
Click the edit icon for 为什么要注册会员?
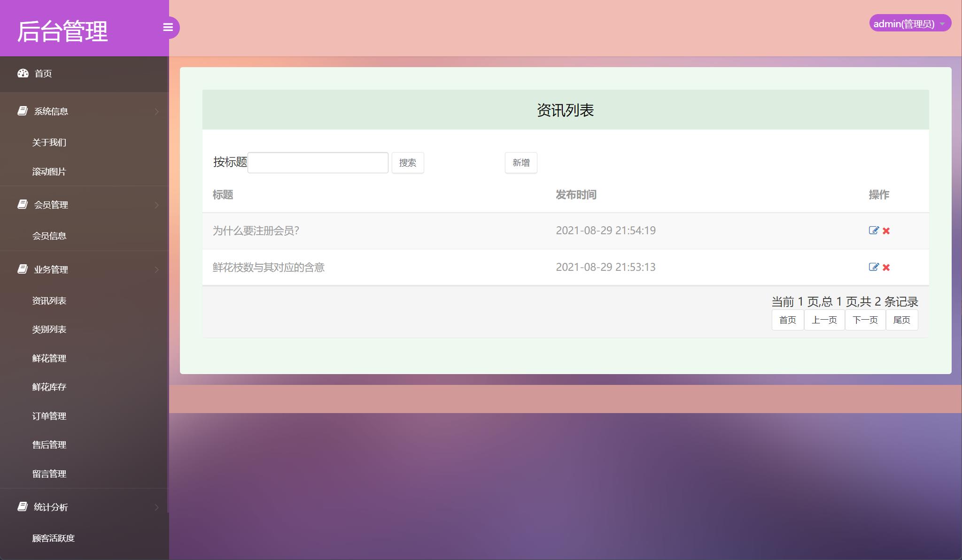873,230
